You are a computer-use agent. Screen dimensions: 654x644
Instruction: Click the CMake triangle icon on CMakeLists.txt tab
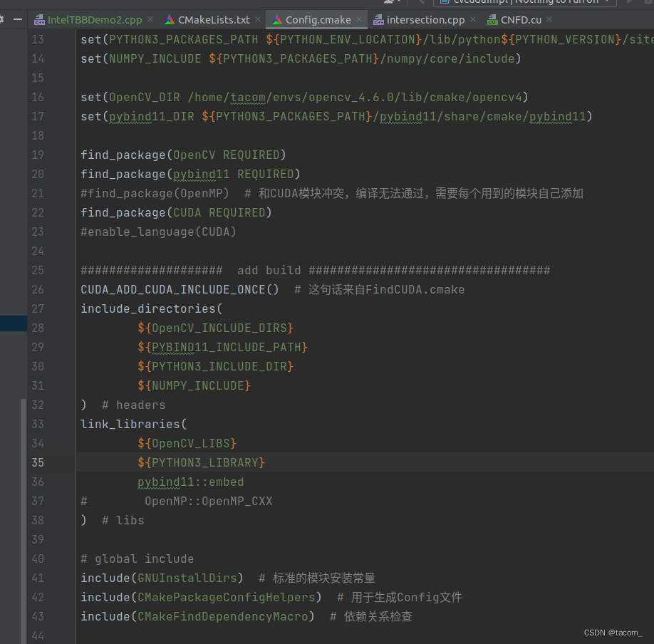[x=170, y=19]
